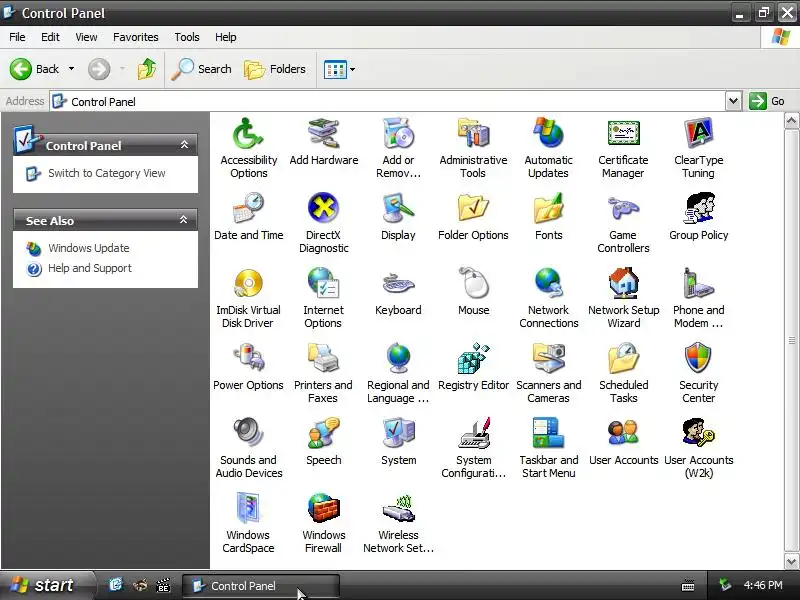
Task: Open Date and Time settings
Action: 248,217
